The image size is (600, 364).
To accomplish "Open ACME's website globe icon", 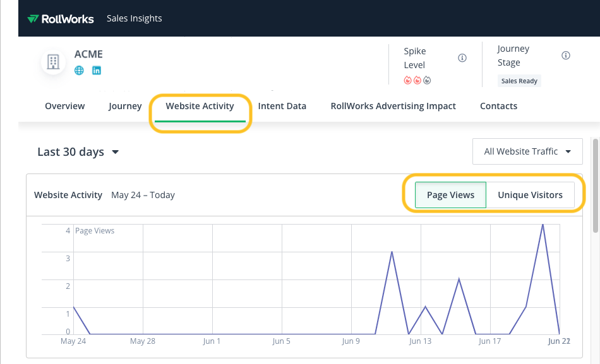I will pyautogui.click(x=80, y=71).
